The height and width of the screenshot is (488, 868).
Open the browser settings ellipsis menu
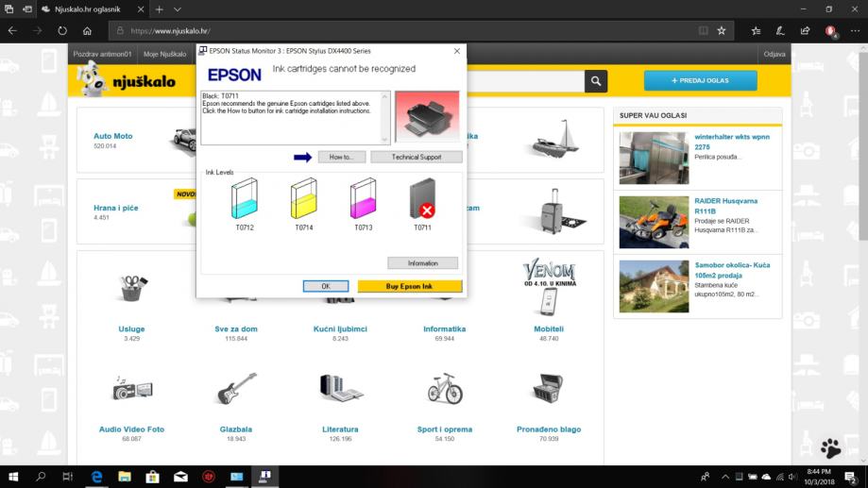click(856, 31)
